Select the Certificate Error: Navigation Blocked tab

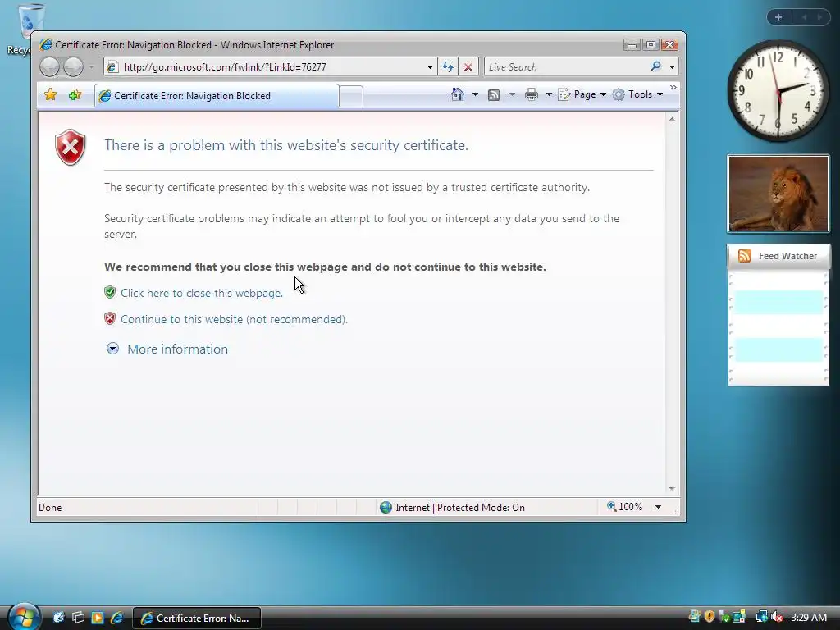(x=217, y=96)
